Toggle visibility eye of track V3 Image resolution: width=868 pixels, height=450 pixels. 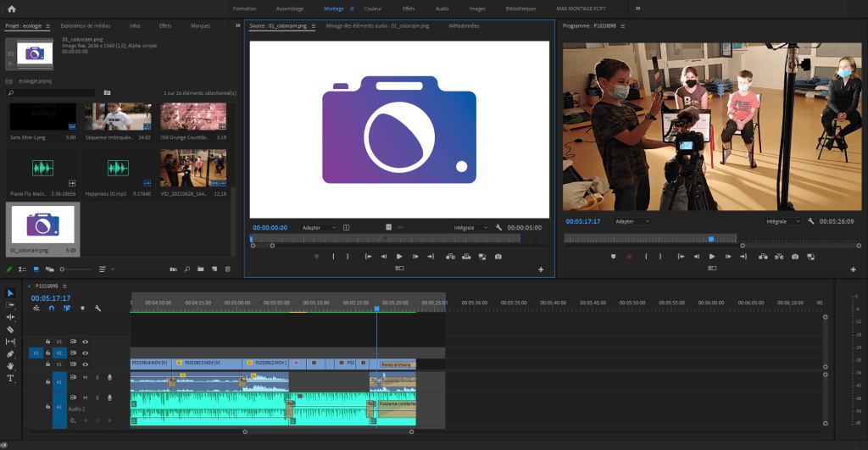point(85,342)
